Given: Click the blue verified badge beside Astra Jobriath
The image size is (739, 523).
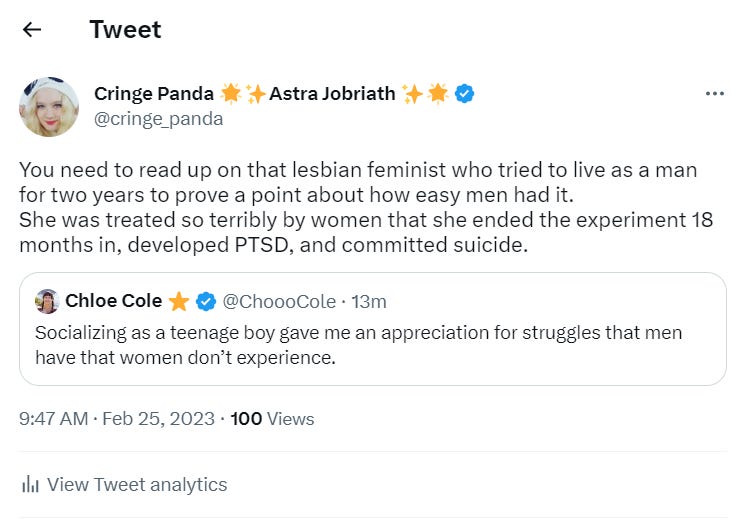Looking at the screenshot, I should click(465, 94).
